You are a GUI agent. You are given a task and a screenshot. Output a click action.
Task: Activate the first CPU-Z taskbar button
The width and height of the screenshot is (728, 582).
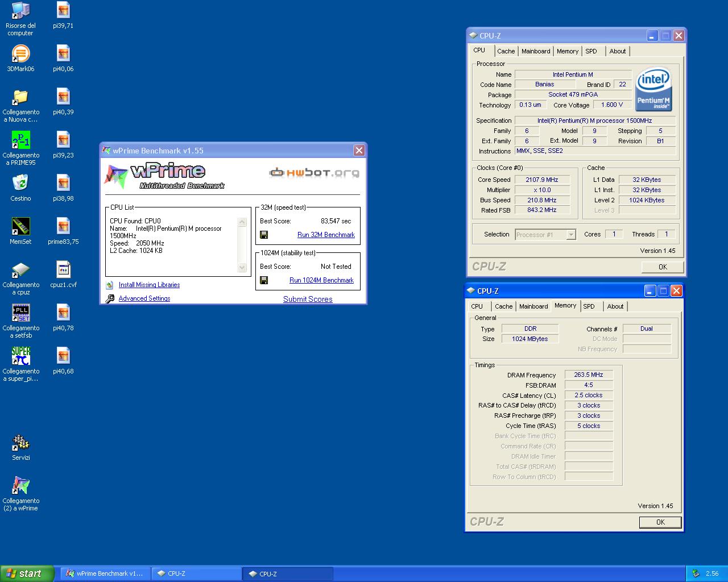pyautogui.click(x=196, y=573)
